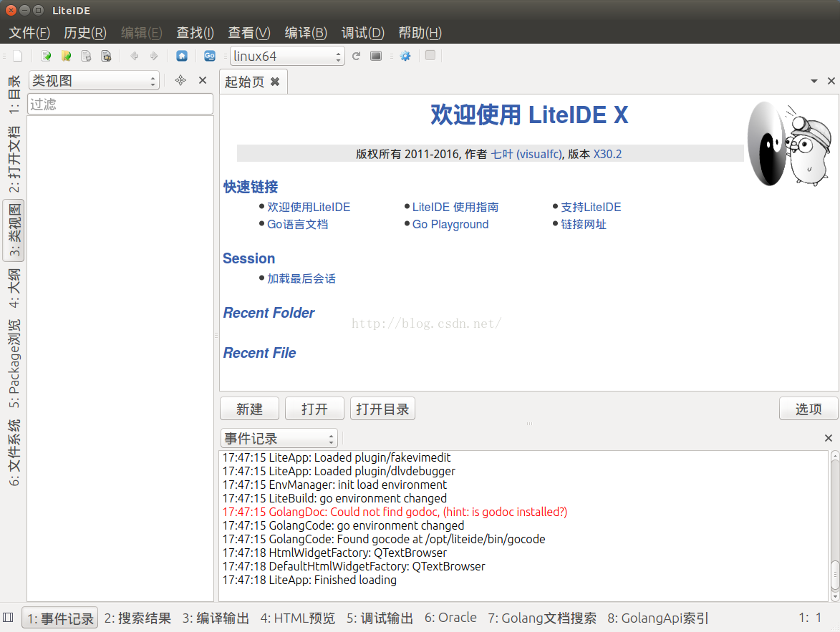Open the 事件记录 output dropdown
This screenshot has width=840, height=632.
click(x=279, y=438)
